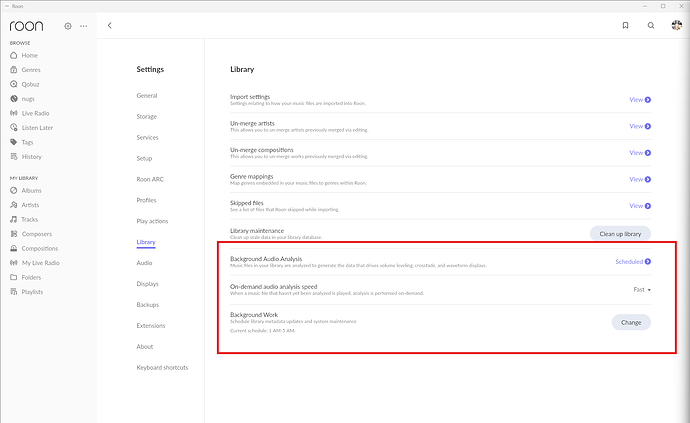690x423 pixels.
Task: Click the Background Work setting title
Action: [254, 315]
